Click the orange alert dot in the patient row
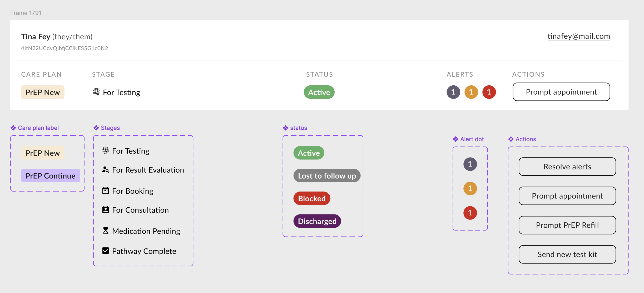Image resolution: width=644 pixels, height=293 pixels. [x=471, y=92]
